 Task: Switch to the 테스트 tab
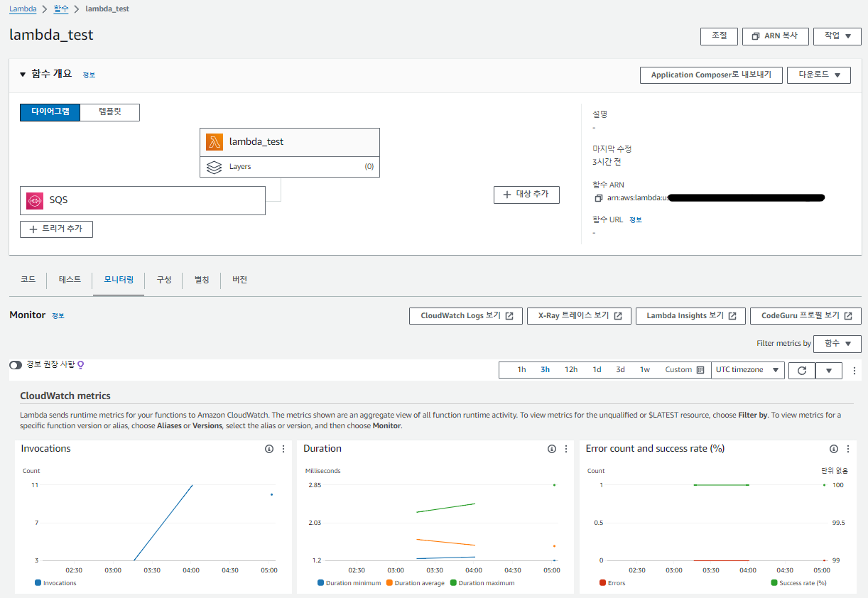tap(70, 280)
